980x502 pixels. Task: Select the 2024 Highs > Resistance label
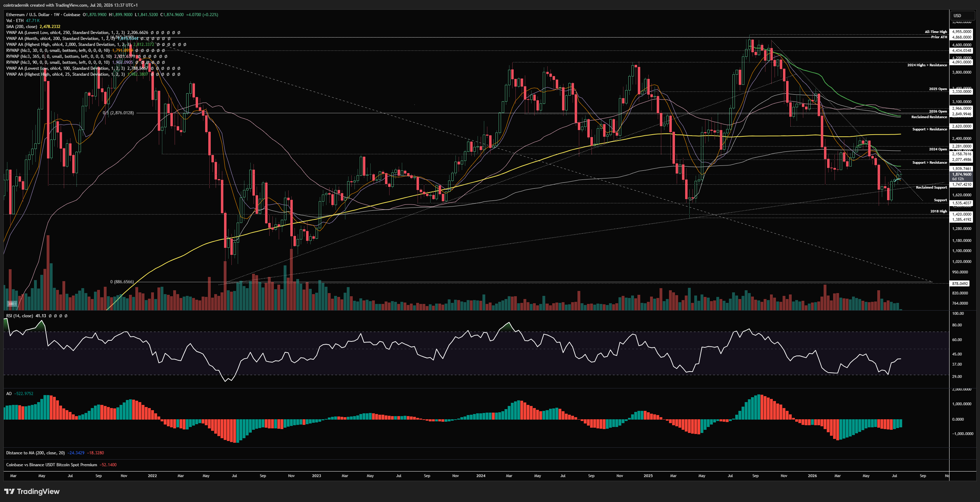click(927, 65)
